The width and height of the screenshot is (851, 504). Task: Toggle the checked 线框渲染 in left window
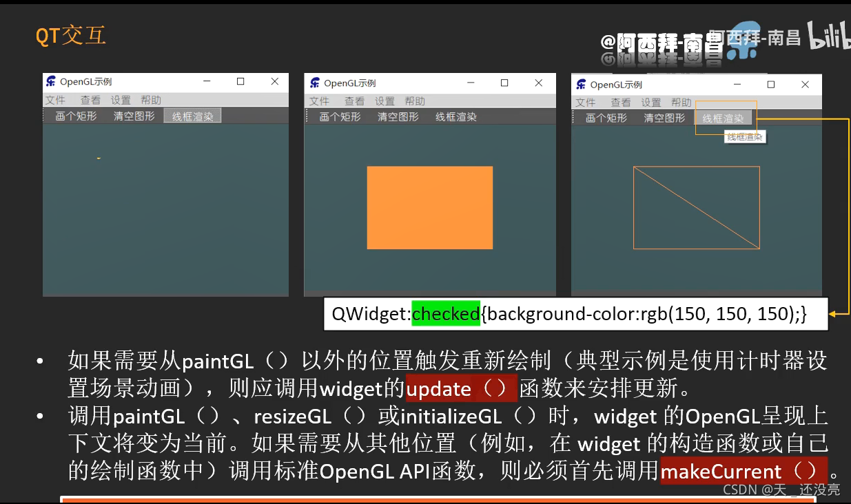click(192, 116)
